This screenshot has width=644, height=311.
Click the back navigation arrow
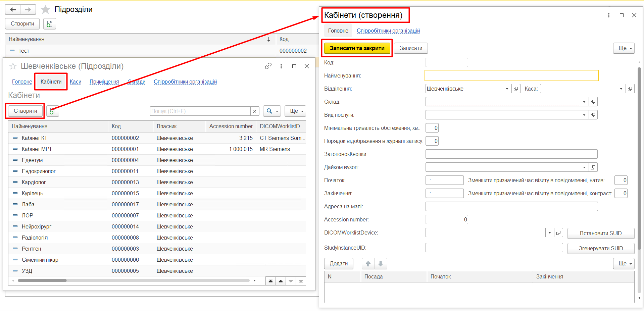(13, 9)
